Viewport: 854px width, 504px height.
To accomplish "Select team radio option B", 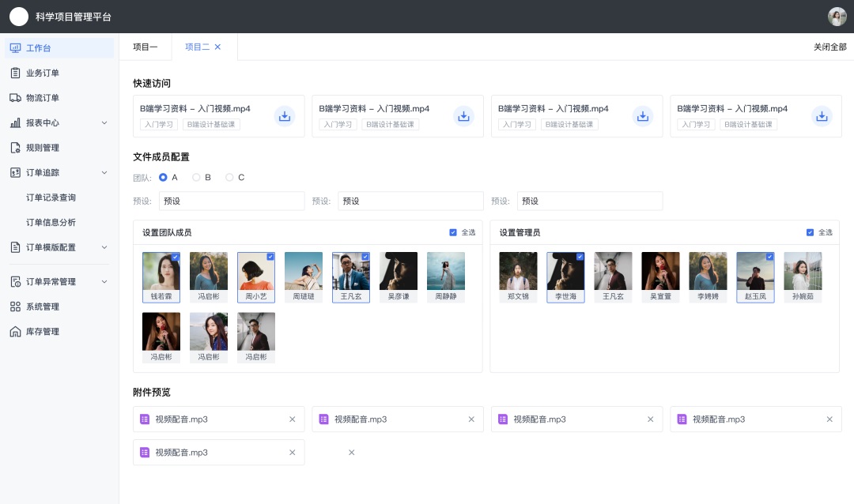I will click(196, 178).
